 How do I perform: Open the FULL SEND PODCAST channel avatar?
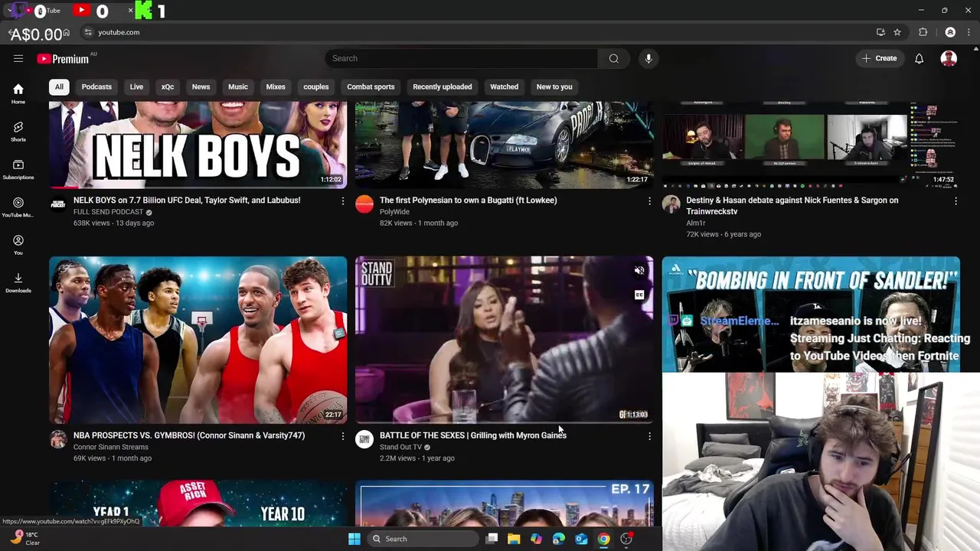(x=58, y=204)
